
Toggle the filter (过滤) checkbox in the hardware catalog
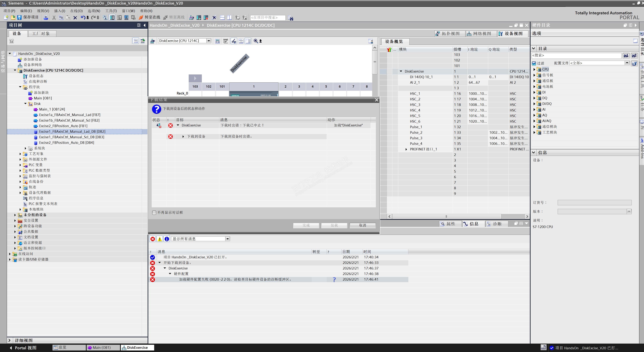click(534, 63)
